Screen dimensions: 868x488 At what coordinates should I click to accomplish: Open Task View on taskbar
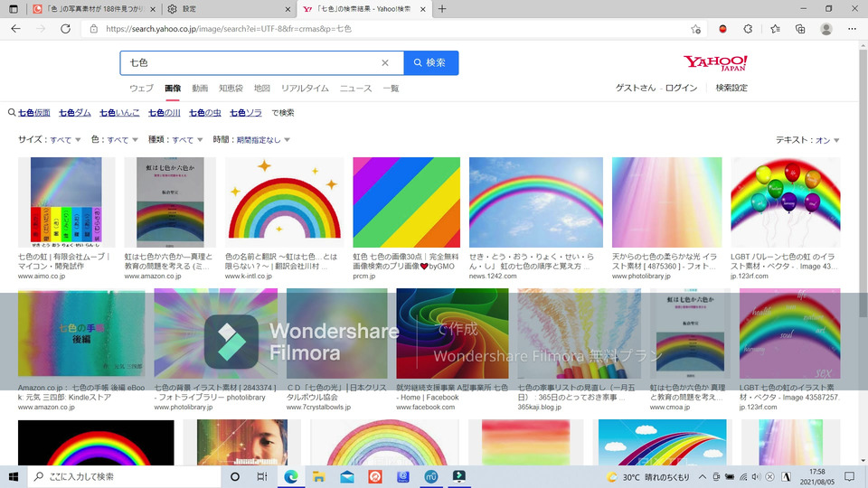pyautogui.click(x=262, y=476)
